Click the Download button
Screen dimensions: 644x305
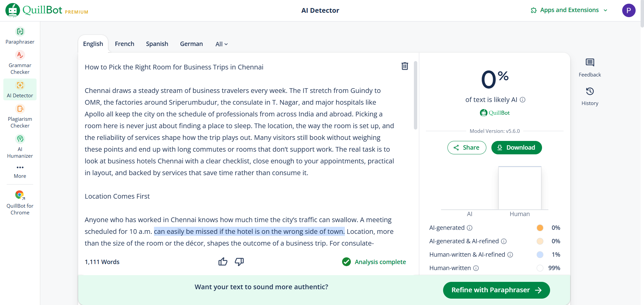point(517,148)
